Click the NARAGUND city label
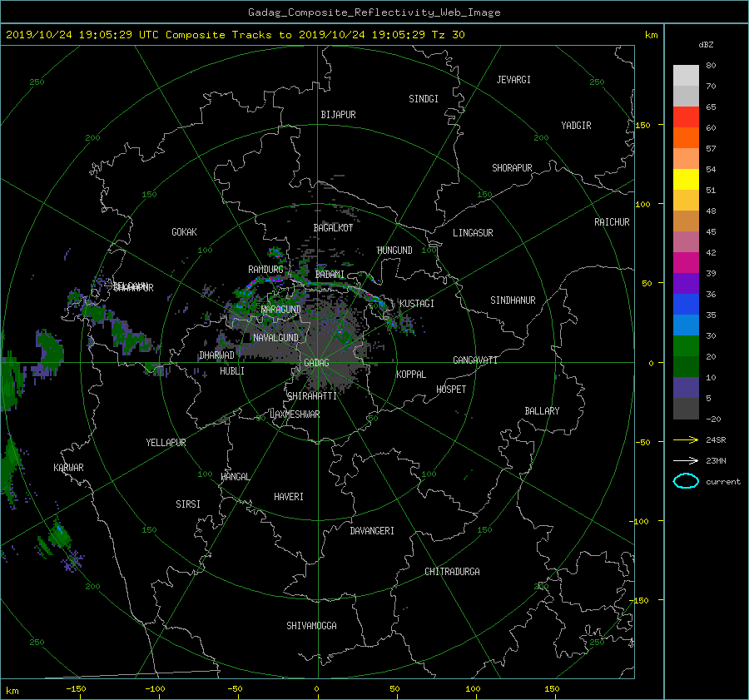 point(281,310)
